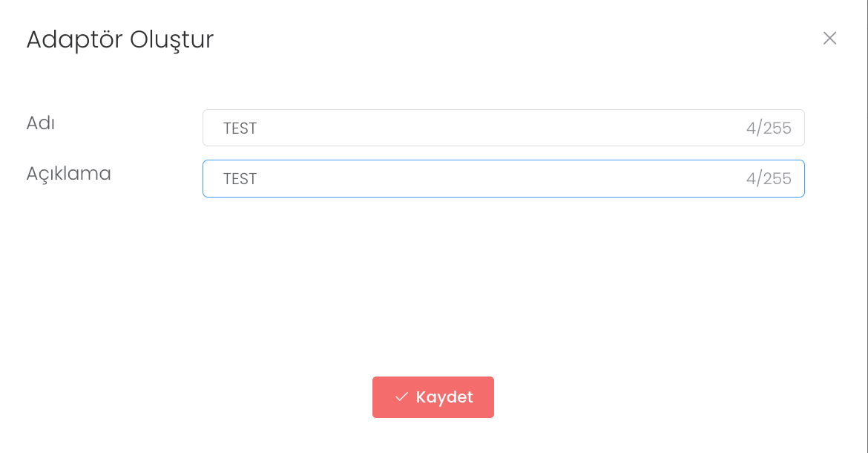Click the 4/255 counter in Adı field

tap(769, 128)
